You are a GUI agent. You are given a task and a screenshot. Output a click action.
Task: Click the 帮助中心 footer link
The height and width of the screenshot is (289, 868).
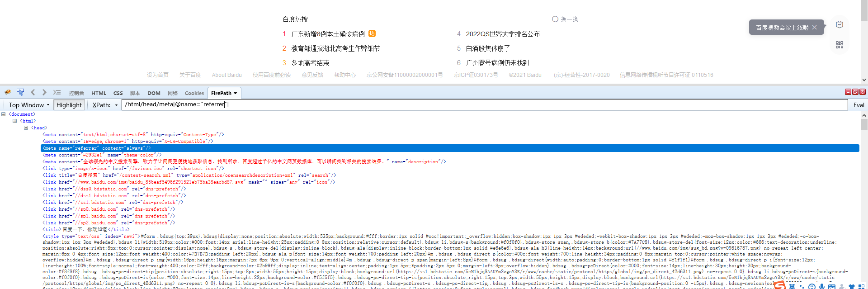pos(345,75)
